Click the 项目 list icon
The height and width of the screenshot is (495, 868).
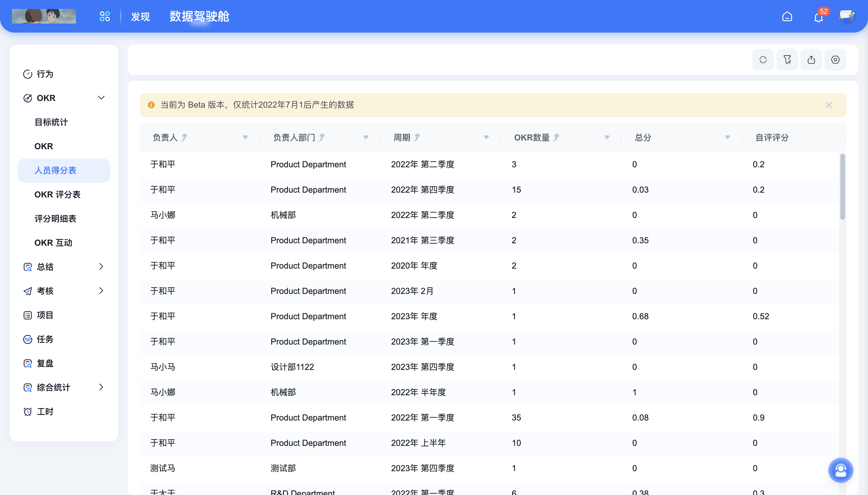(x=27, y=315)
